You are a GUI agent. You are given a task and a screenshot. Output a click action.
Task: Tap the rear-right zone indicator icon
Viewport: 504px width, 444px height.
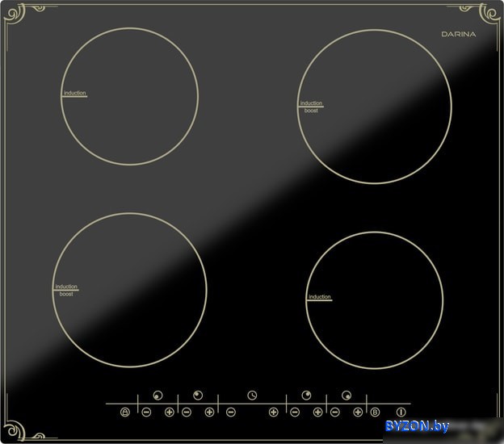click(x=306, y=396)
